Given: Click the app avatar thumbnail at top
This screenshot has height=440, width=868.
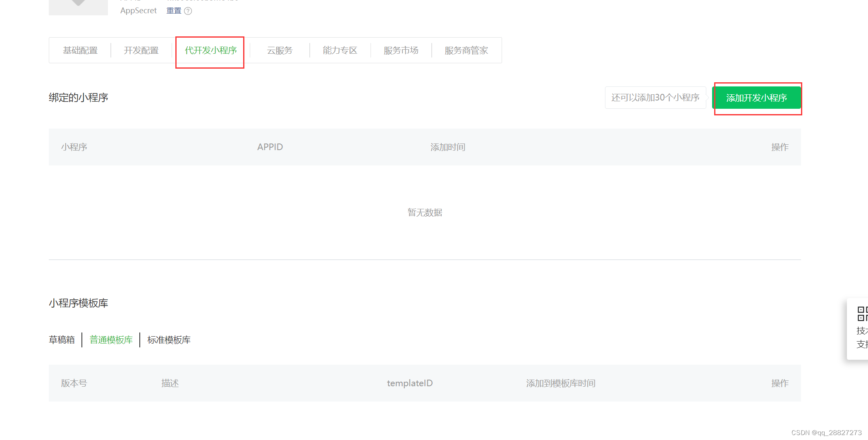Looking at the screenshot, I should click(x=78, y=7).
